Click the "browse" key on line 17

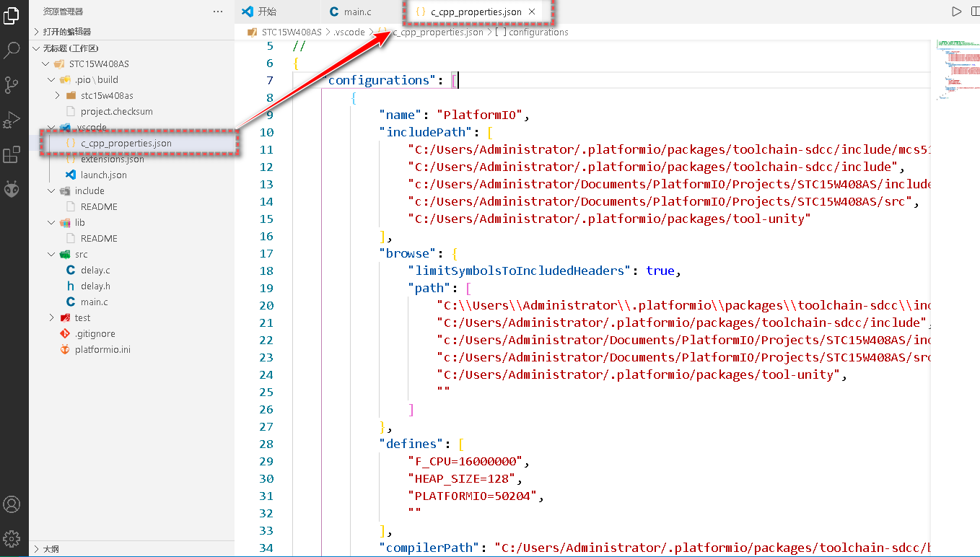[x=408, y=253]
